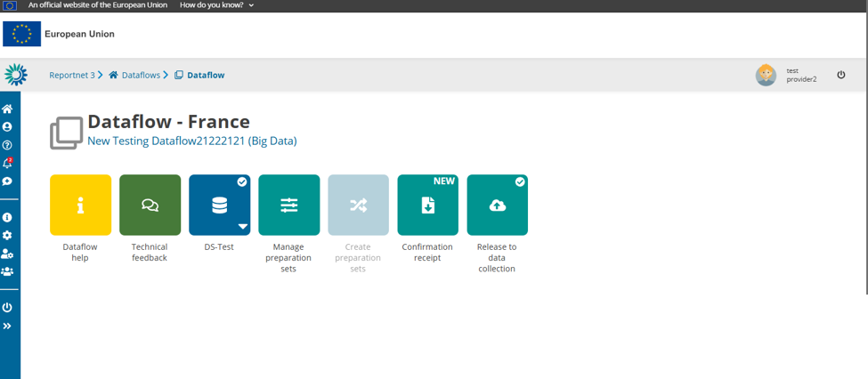This screenshot has width=868, height=379.
Task: Open the users group icon in sidebar
Action: click(x=7, y=271)
